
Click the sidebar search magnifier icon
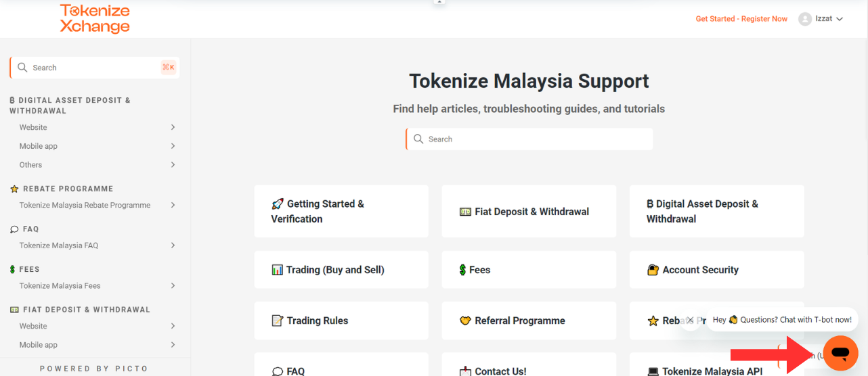pos(22,68)
